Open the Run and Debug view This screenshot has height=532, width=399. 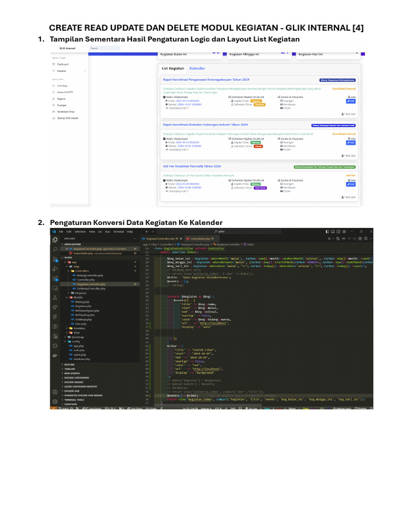[55, 269]
